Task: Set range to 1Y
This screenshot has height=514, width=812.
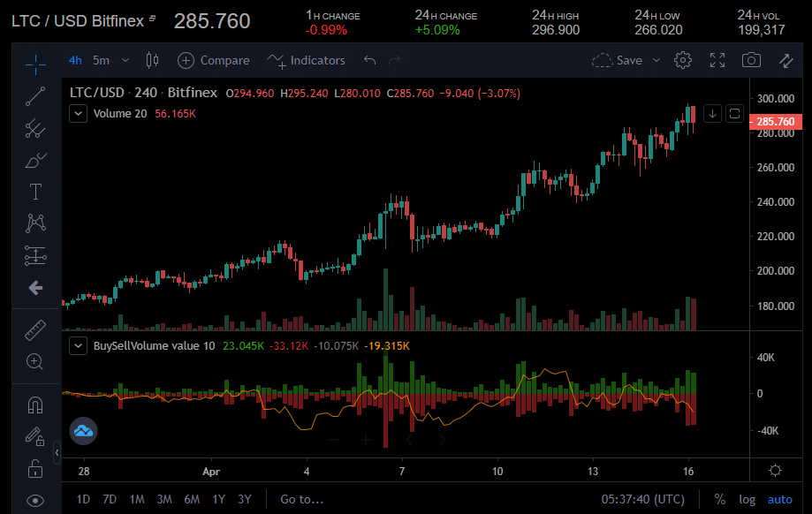Action: coord(219,499)
